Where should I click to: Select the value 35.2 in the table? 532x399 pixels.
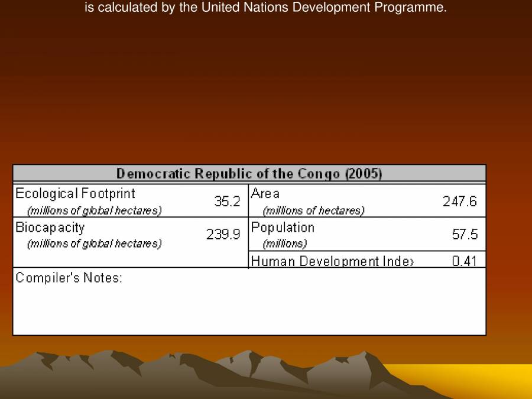tap(228, 202)
